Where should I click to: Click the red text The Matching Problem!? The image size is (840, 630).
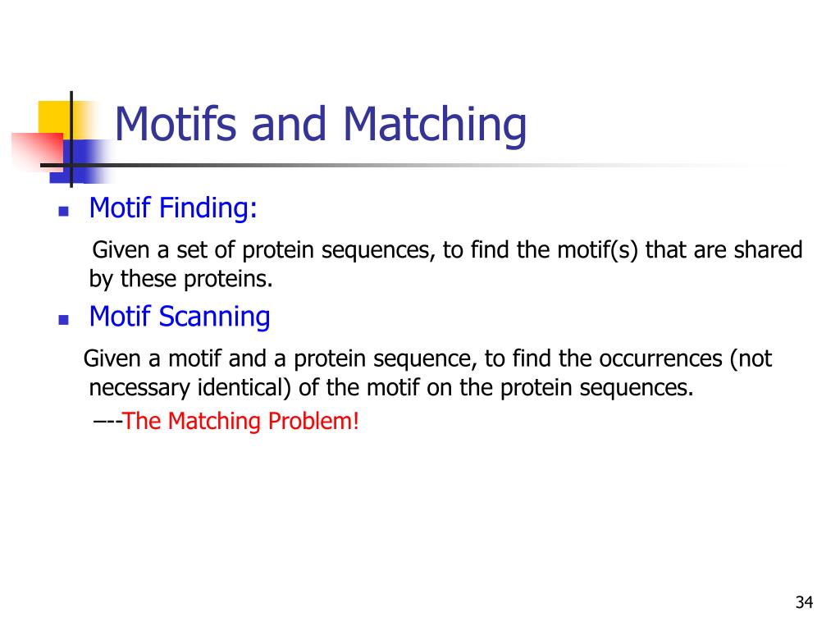click(x=240, y=421)
